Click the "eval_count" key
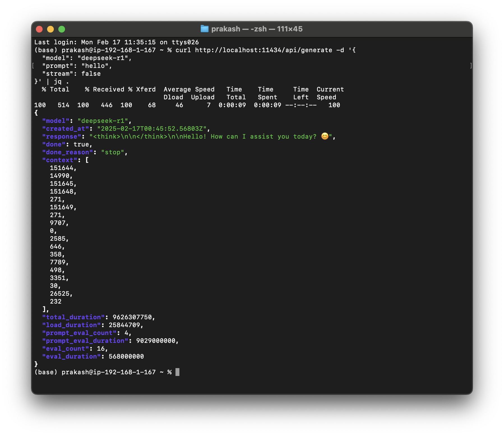Image resolution: width=504 pixels, height=436 pixels. click(65, 349)
